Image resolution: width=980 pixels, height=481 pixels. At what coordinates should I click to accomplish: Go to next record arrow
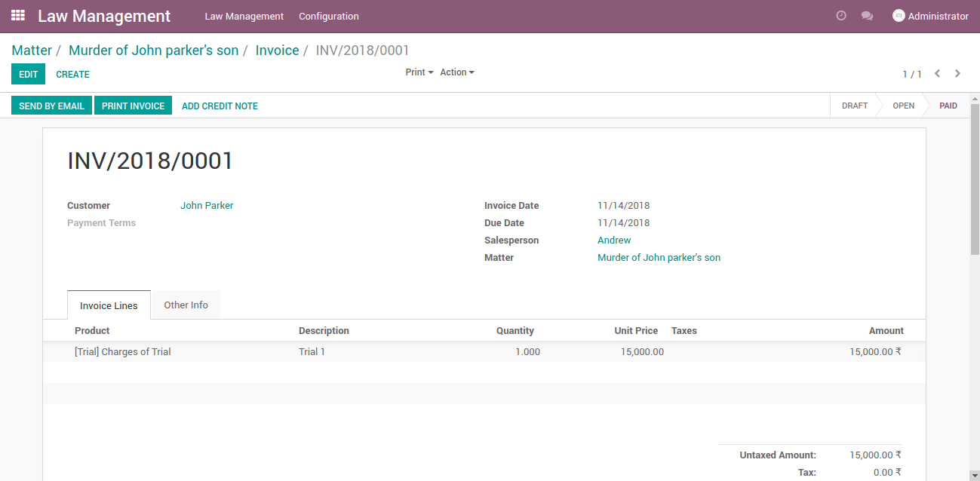pos(957,74)
